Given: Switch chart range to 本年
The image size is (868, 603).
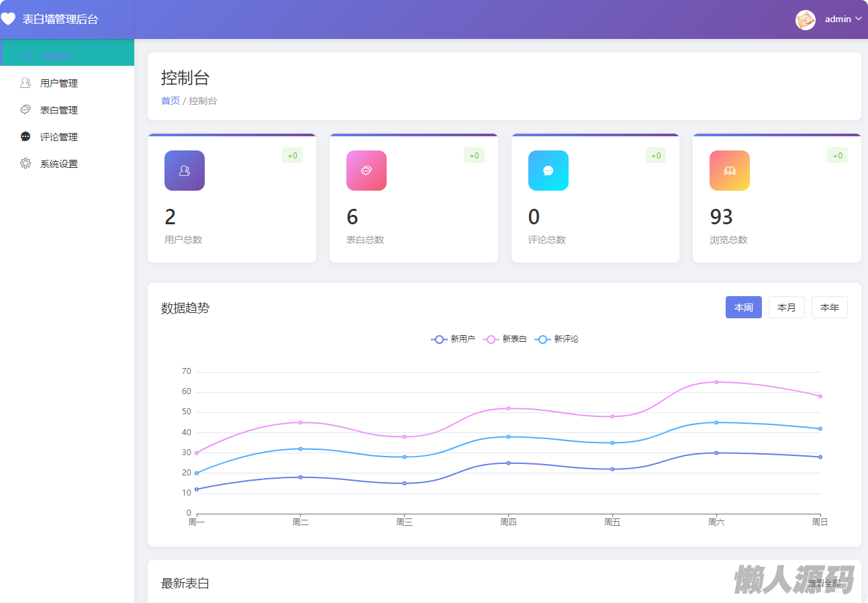Looking at the screenshot, I should pyautogui.click(x=829, y=308).
